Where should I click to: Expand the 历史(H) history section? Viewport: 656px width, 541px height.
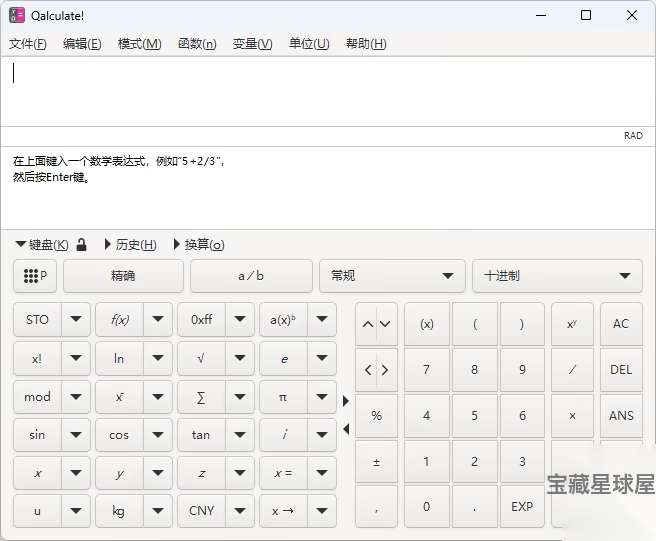click(x=131, y=245)
